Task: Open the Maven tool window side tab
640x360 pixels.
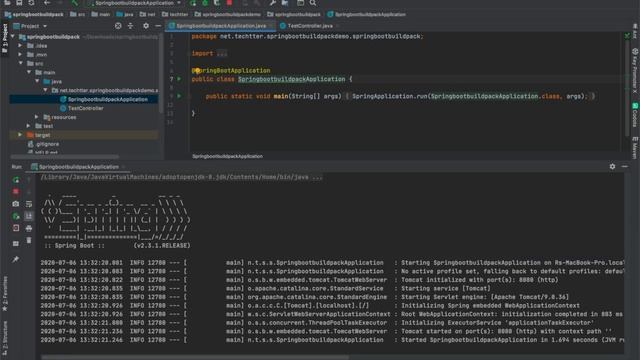Action: tap(635, 147)
